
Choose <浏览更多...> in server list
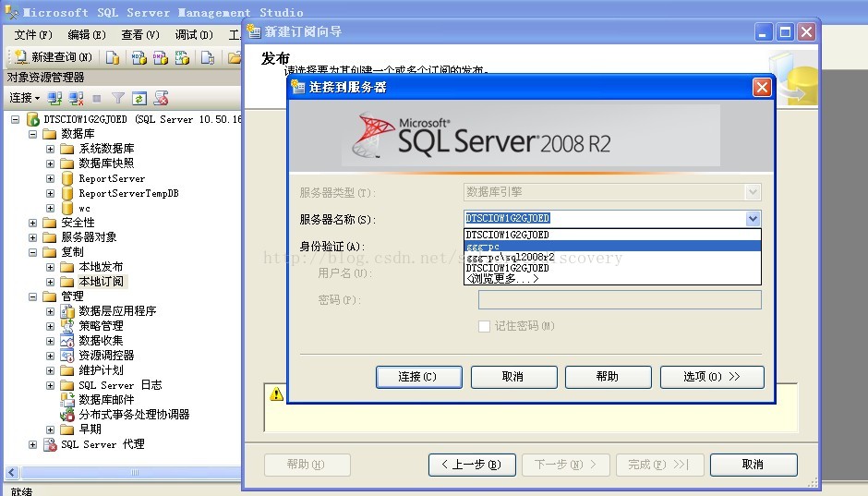click(612, 279)
